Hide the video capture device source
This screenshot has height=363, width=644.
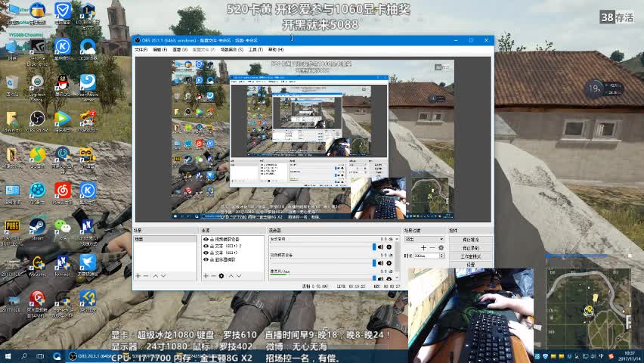[x=206, y=239]
